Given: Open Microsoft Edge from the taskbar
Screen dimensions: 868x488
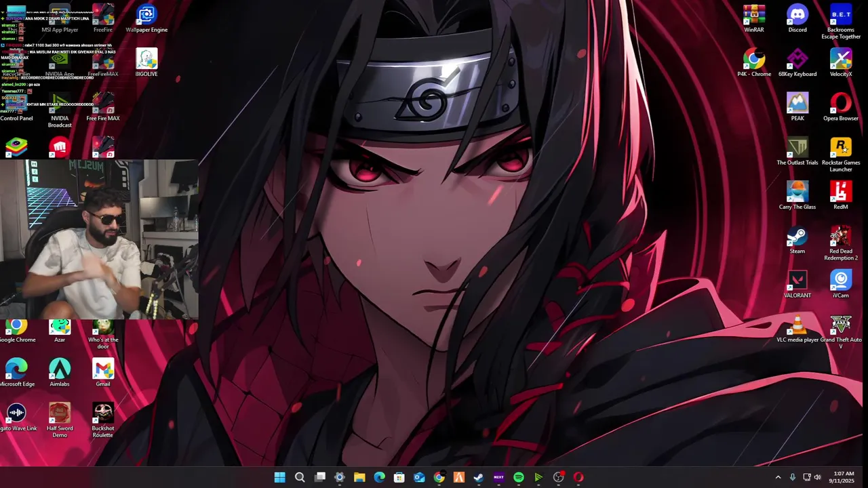Looking at the screenshot, I should (379, 477).
